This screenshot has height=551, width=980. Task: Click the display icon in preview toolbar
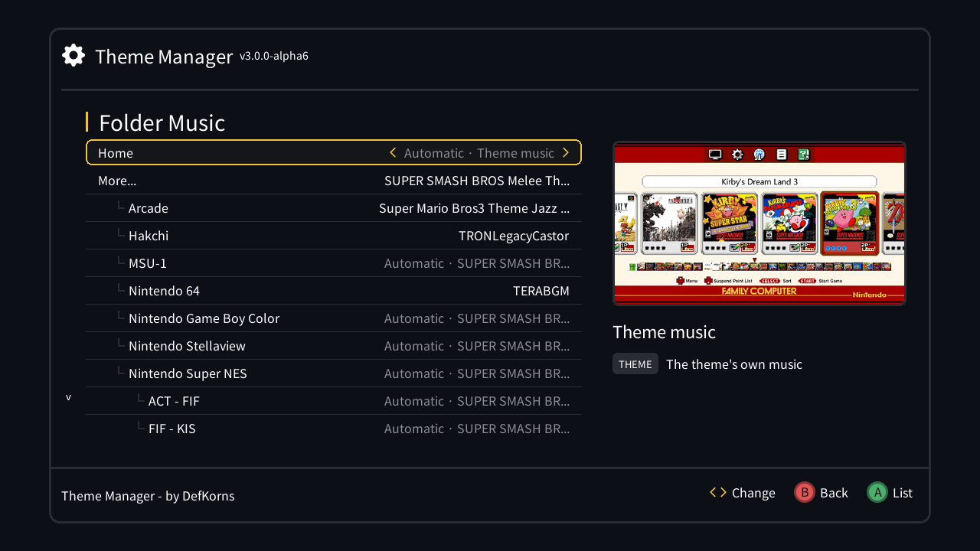point(715,155)
